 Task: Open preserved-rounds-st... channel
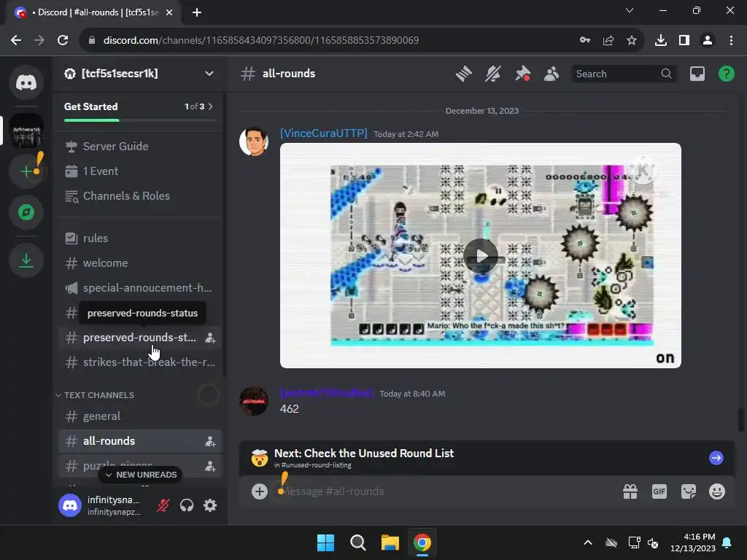[139, 338]
